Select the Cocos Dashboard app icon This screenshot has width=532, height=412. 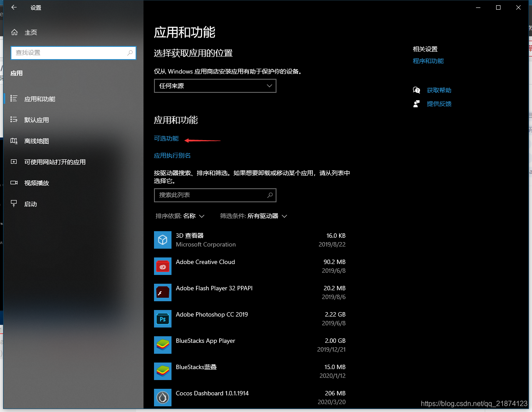[163, 398]
